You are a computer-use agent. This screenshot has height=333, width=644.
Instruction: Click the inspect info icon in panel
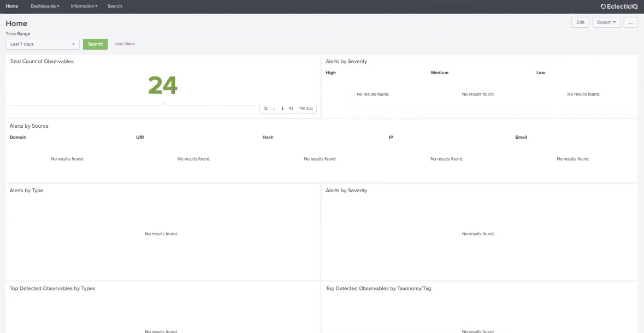click(x=282, y=109)
